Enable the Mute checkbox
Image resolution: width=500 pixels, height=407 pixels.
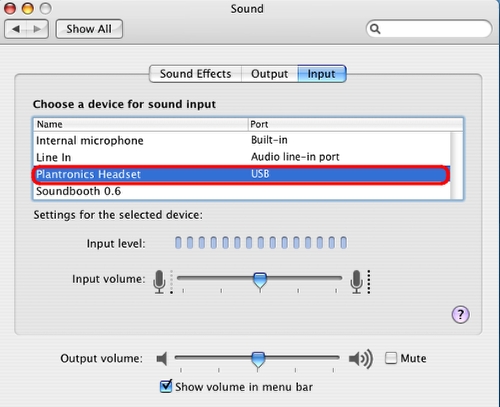[391, 358]
